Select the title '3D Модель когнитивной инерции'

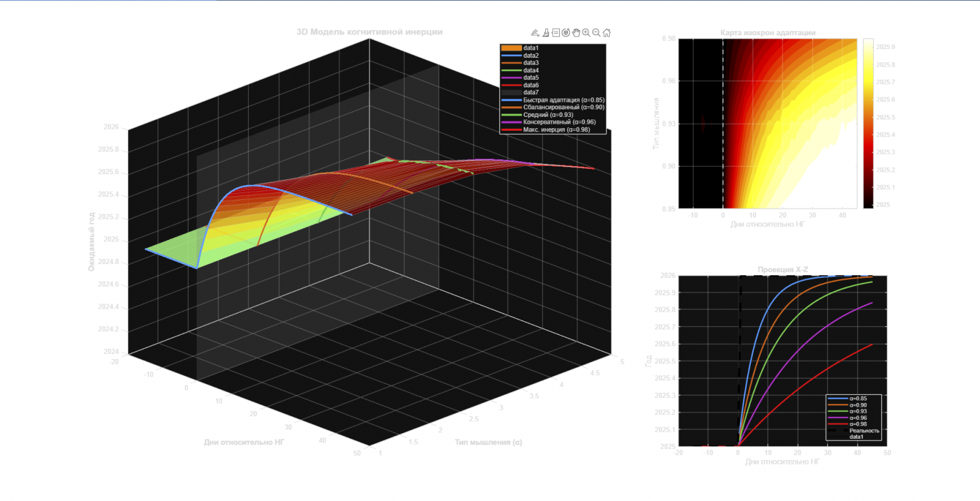pyautogui.click(x=369, y=32)
